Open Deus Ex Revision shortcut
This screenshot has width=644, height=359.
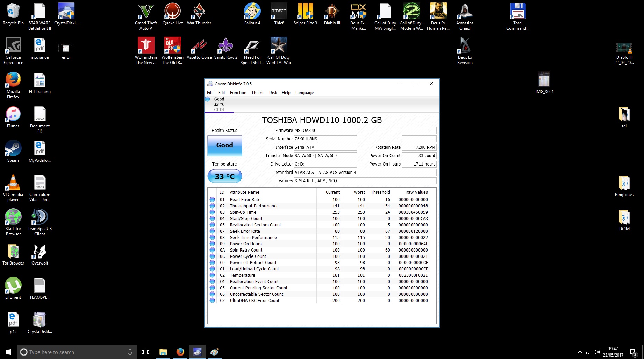coord(465,51)
